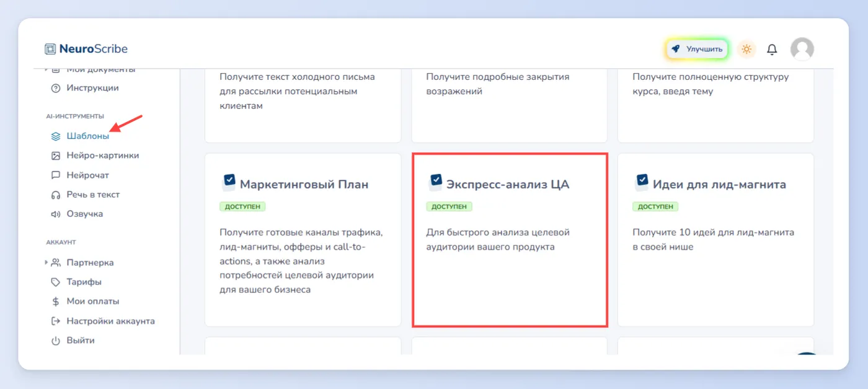Click the AI-ИНСТРУМЕНТЫ section heading

pos(75,116)
